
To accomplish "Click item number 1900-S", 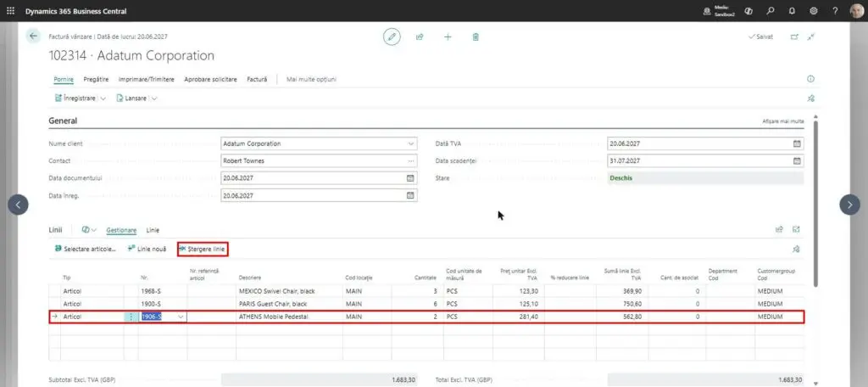I will click(x=151, y=304).
